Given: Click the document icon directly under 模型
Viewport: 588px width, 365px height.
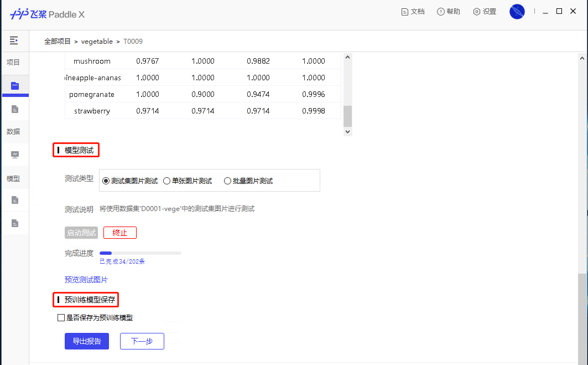Looking at the screenshot, I should point(15,200).
